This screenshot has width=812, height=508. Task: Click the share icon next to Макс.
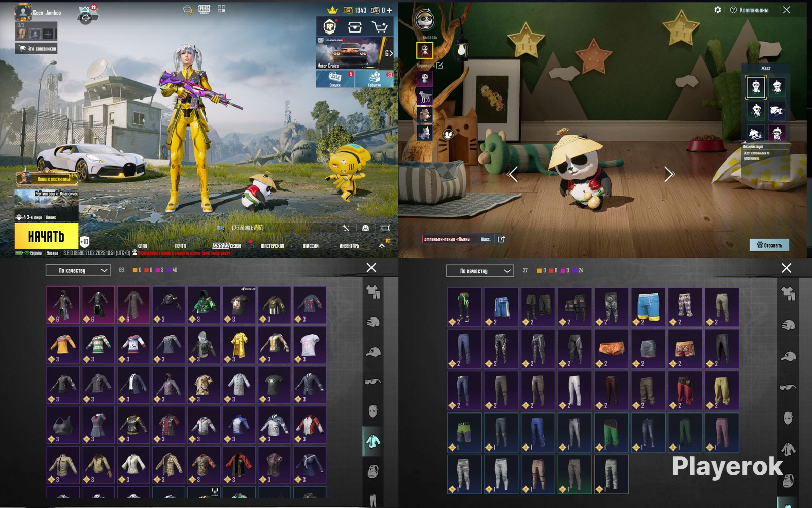[501, 239]
